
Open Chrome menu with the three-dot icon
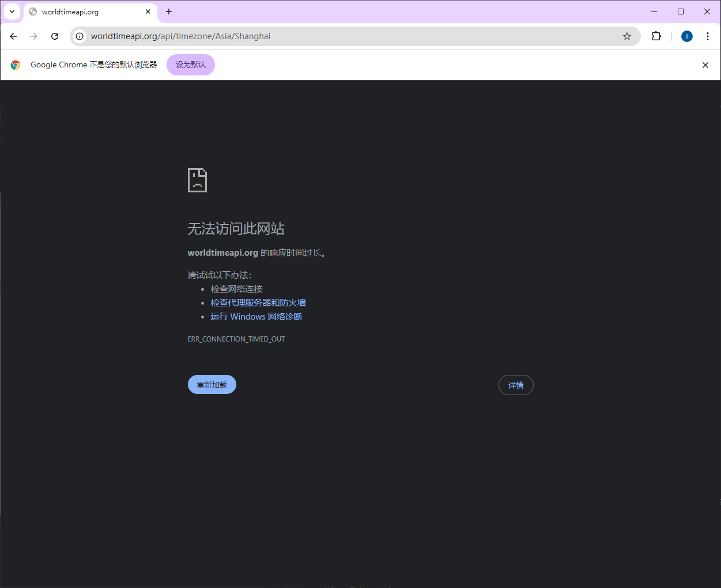[708, 36]
